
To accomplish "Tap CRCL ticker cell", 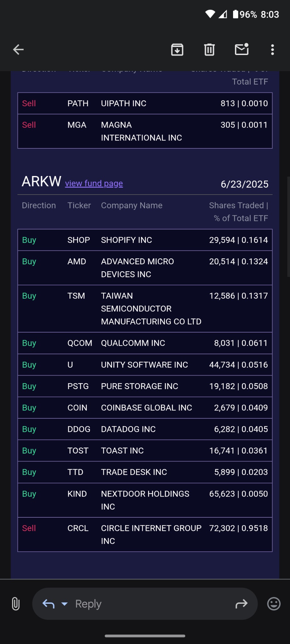I will tap(78, 528).
